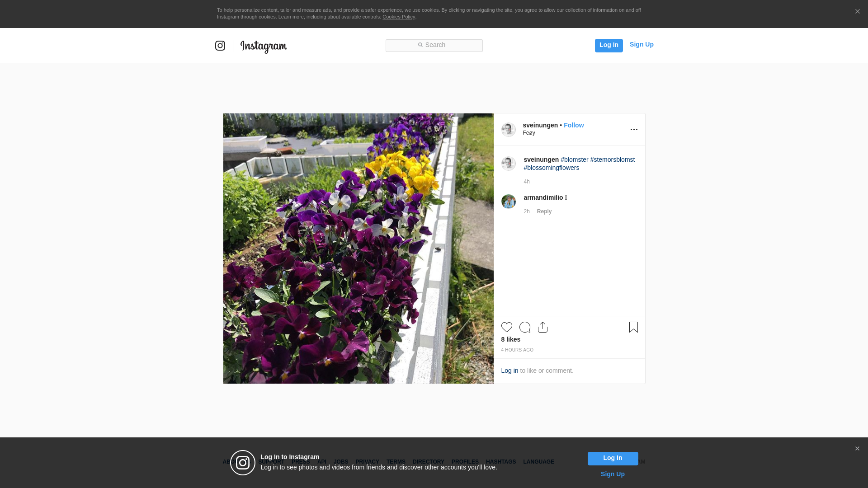Like the post with heart icon
Image resolution: width=868 pixels, height=488 pixels.
pyautogui.click(x=506, y=327)
